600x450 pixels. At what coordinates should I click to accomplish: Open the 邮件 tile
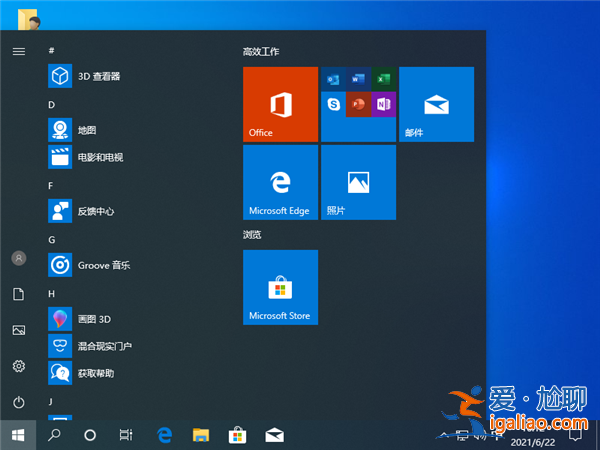click(437, 104)
